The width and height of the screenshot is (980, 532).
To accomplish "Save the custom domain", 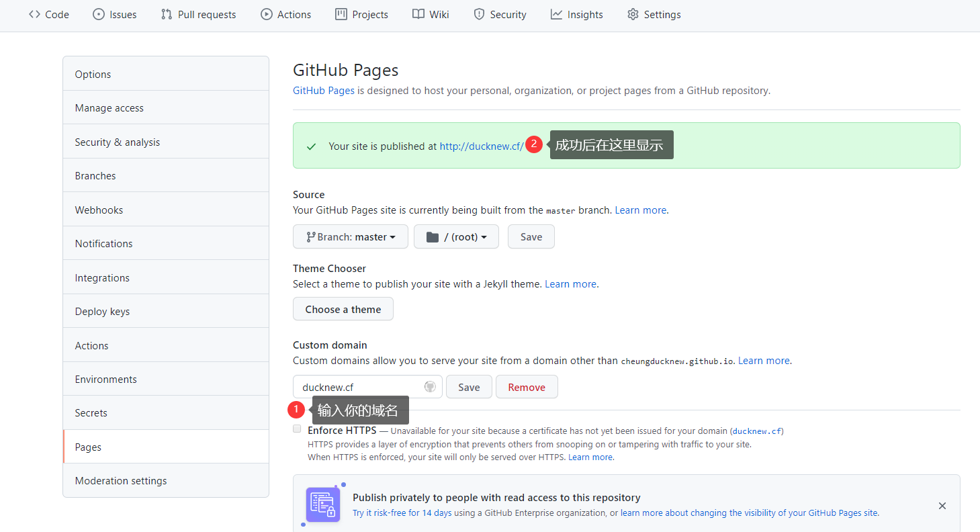I will point(469,387).
